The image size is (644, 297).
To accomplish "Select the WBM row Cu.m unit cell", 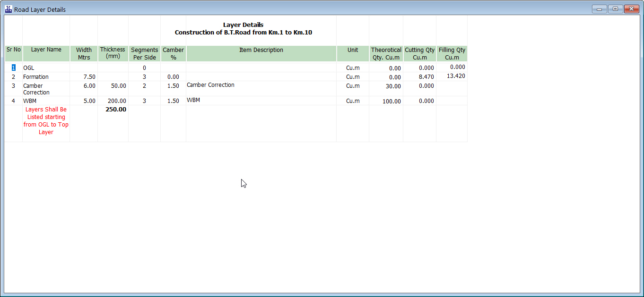I will (353, 101).
